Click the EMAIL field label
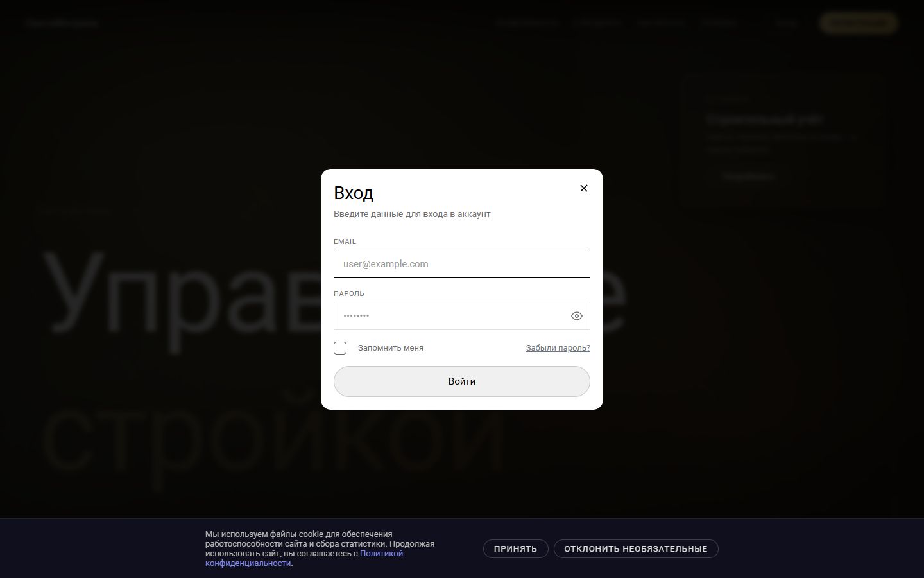Screen dimensions: 924x578 [345, 241]
